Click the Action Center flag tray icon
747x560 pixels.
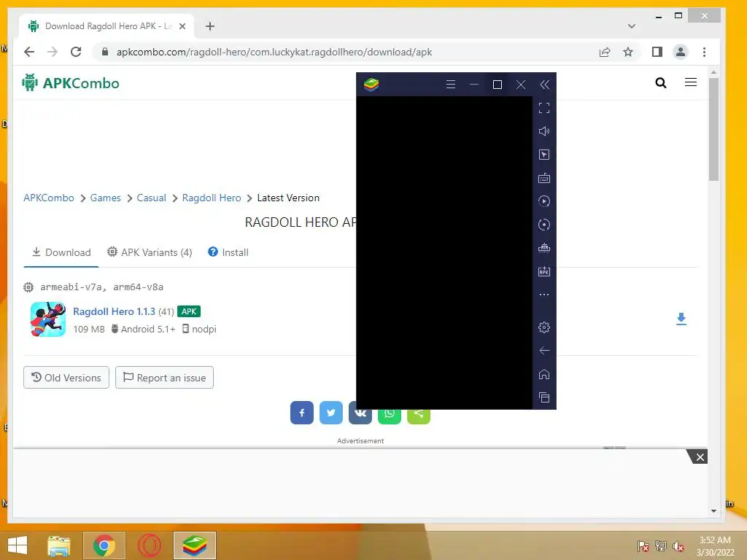[643, 546]
